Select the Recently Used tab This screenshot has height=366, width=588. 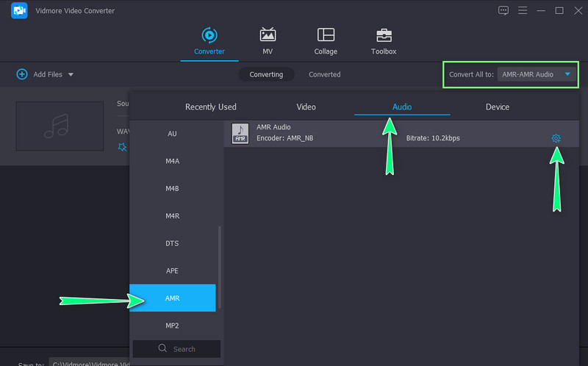pyautogui.click(x=210, y=107)
